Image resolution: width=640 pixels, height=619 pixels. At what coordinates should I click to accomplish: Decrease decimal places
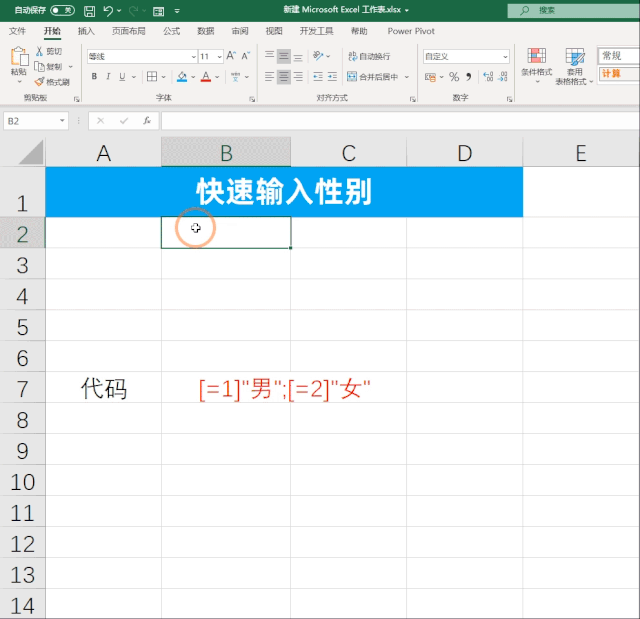(503, 76)
